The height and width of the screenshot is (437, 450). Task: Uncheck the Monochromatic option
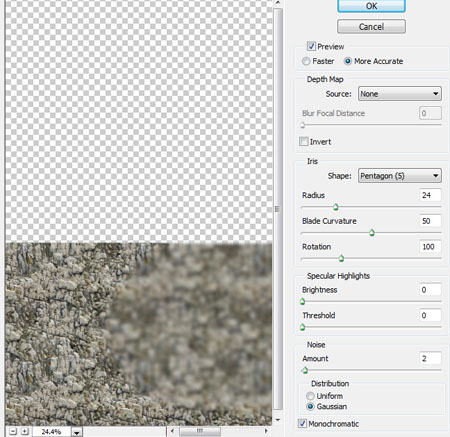pyautogui.click(x=302, y=424)
